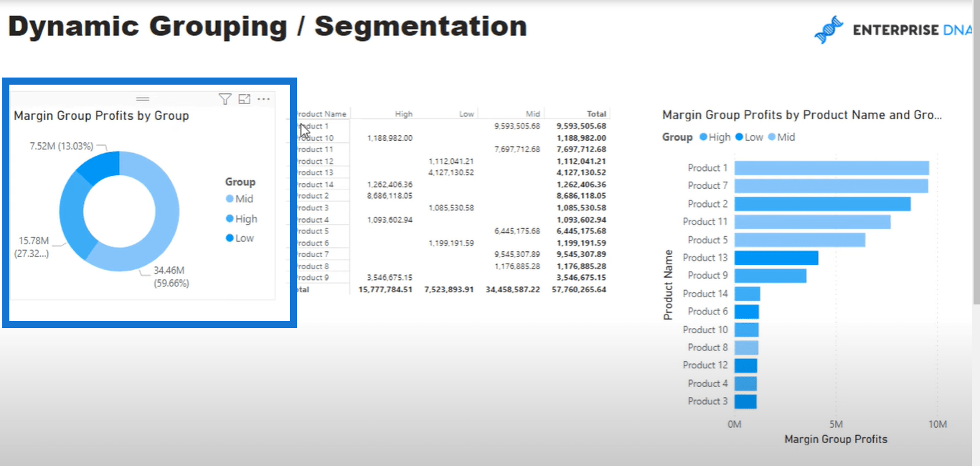Select the Product 1 bar

tap(831, 168)
